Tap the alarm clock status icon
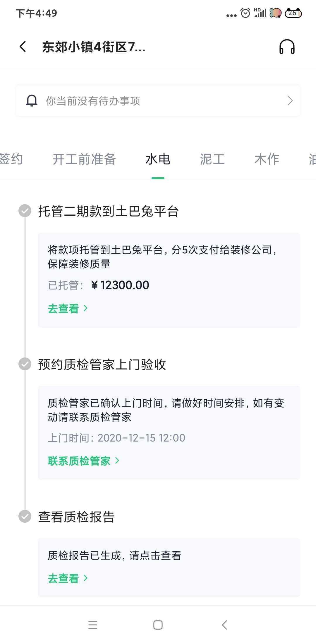Viewport: 316px width, 644px height. [x=245, y=13]
